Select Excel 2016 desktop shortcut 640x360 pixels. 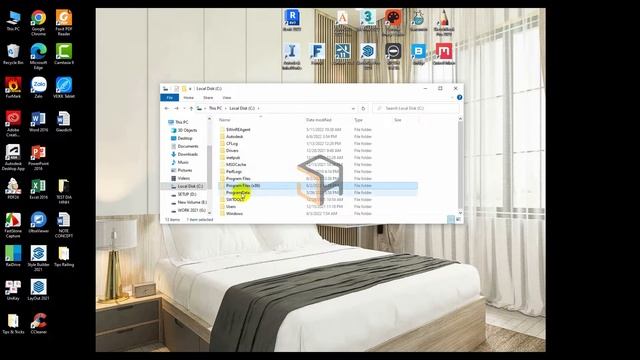[x=38, y=189]
